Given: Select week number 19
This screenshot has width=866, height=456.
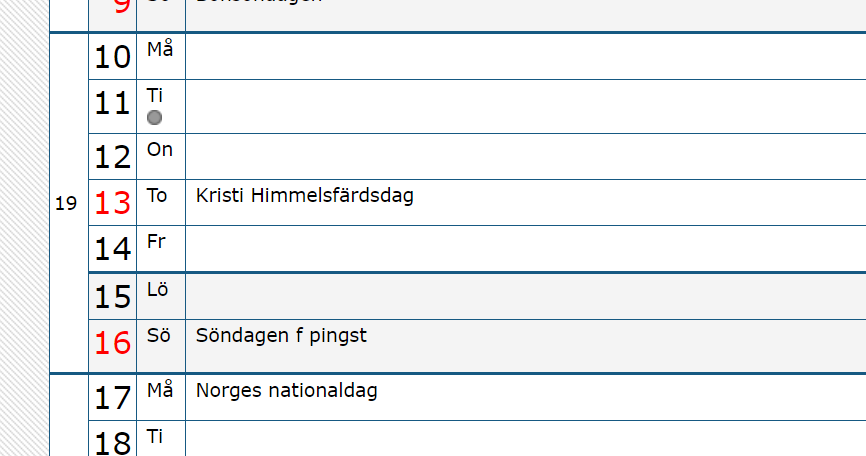Looking at the screenshot, I should pyautogui.click(x=66, y=204).
